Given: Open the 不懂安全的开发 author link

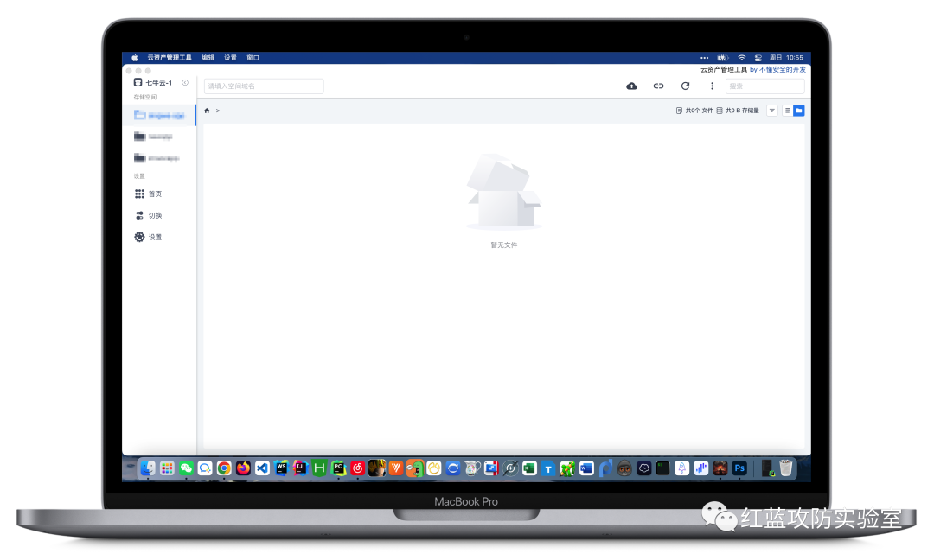Looking at the screenshot, I should tap(782, 70).
